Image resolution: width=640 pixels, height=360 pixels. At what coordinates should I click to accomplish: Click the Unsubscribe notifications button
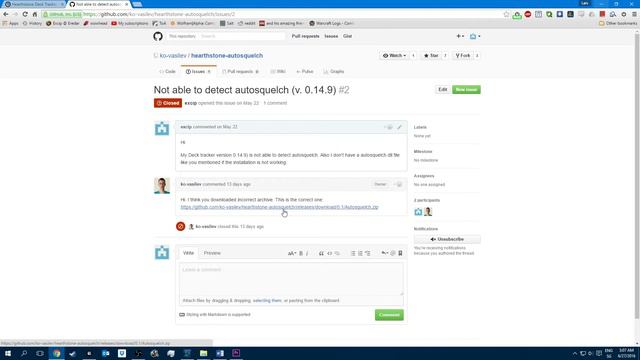pyautogui.click(x=447, y=239)
